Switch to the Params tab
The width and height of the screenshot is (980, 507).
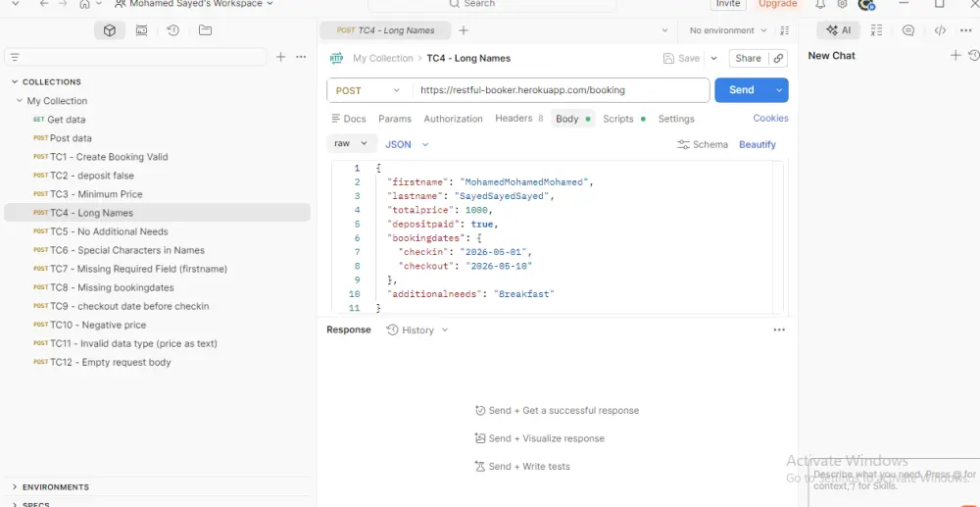point(395,119)
